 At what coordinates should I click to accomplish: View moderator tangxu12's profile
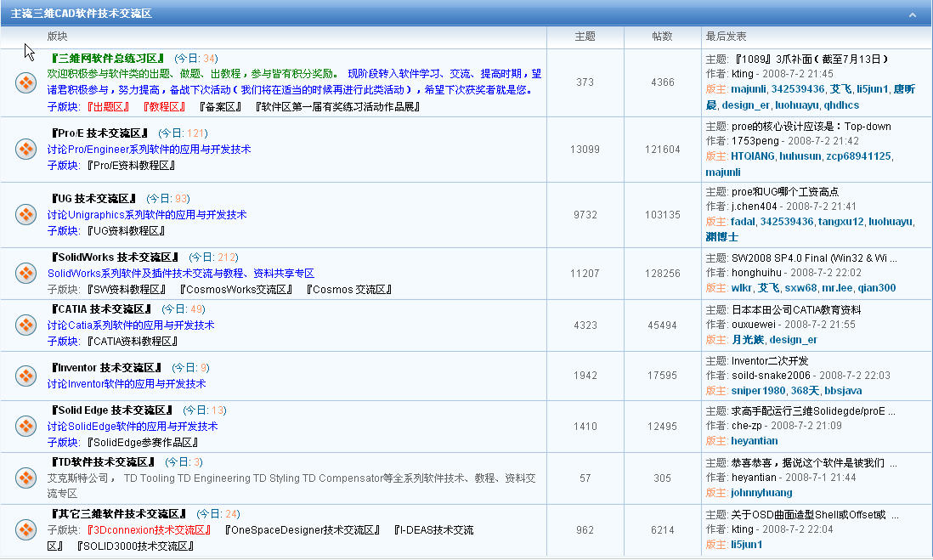click(x=840, y=222)
